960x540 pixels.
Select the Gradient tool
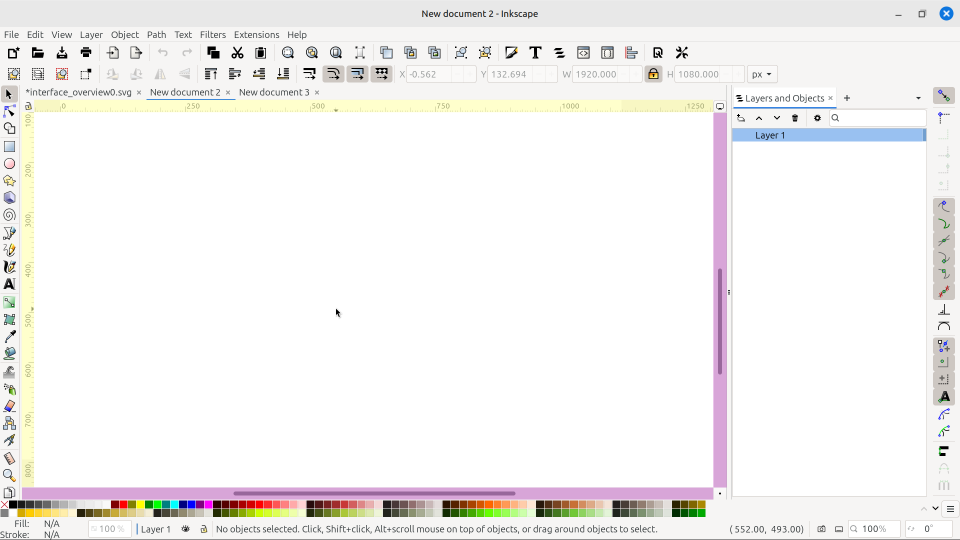(x=9, y=302)
